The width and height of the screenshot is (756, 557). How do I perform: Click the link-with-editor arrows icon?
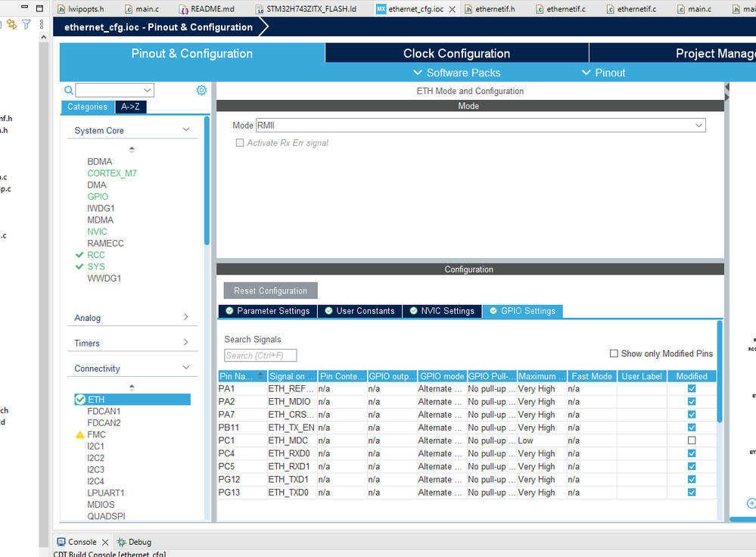(11, 24)
